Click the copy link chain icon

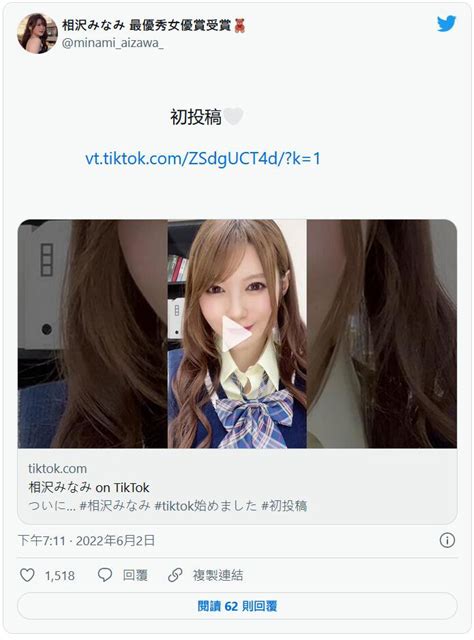click(175, 575)
